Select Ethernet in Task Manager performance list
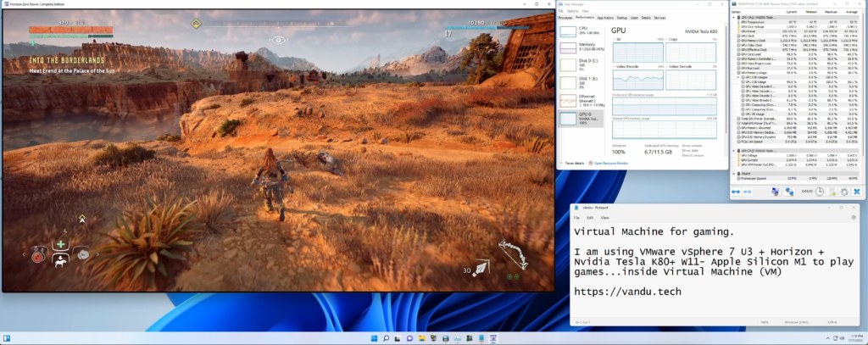 [580, 100]
